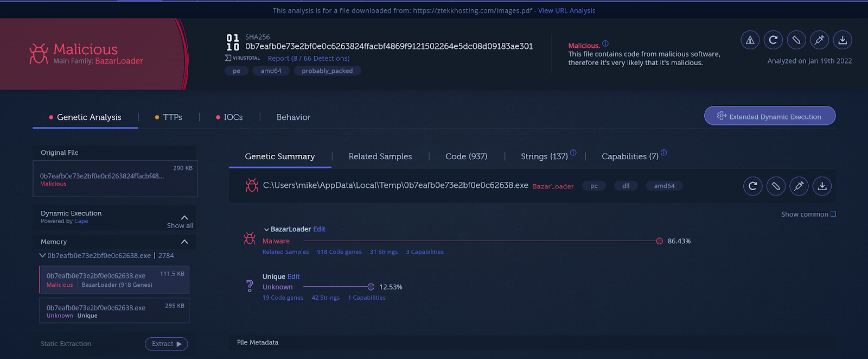Click the top reanalyze refresh icon
The width and height of the screenshot is (868, 359).
pyautogui.click(x=773, y=40)
